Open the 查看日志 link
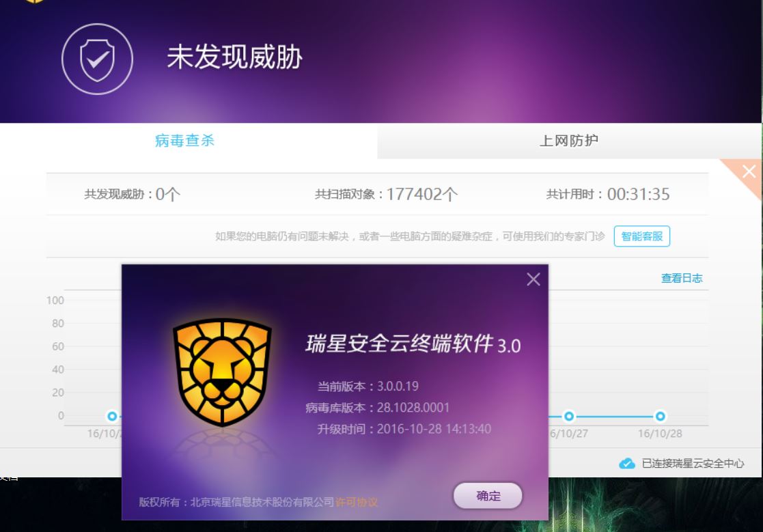 681,278
